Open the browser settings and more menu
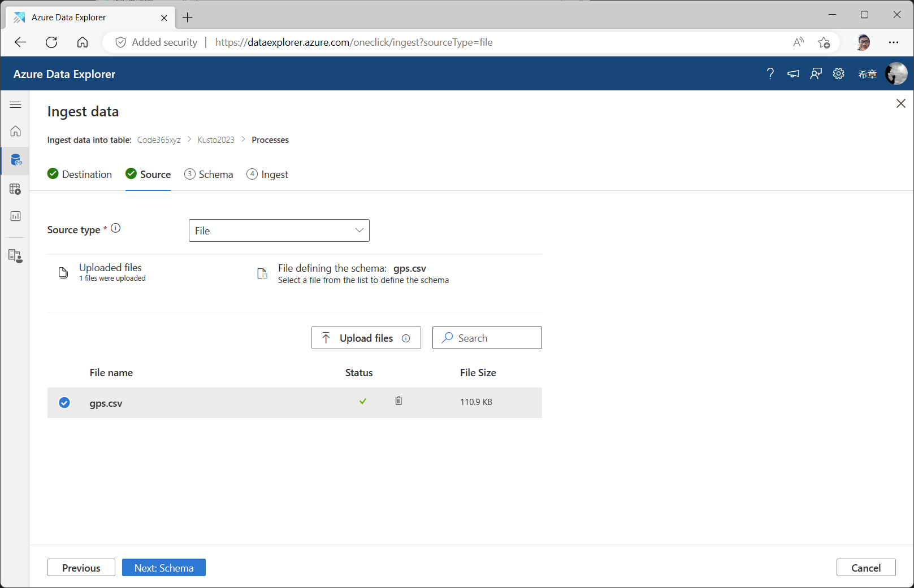Screen dimensions: 914x588 [x=893, y=42]
